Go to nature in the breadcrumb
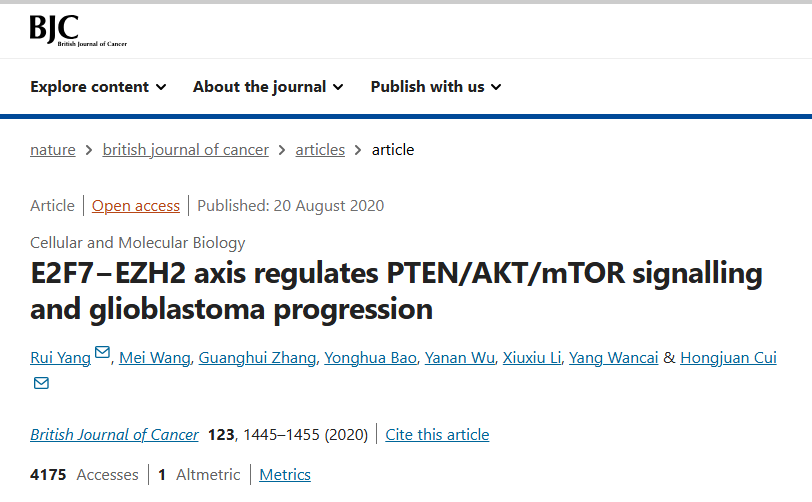Image resolution: width=812 pixels, height=502 pixels. 53,150
